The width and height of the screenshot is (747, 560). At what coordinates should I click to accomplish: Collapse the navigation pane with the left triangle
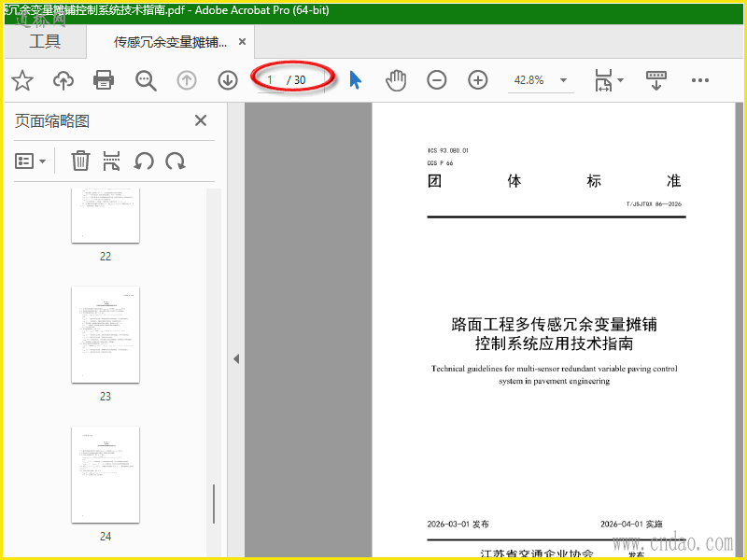click(236, 358)
